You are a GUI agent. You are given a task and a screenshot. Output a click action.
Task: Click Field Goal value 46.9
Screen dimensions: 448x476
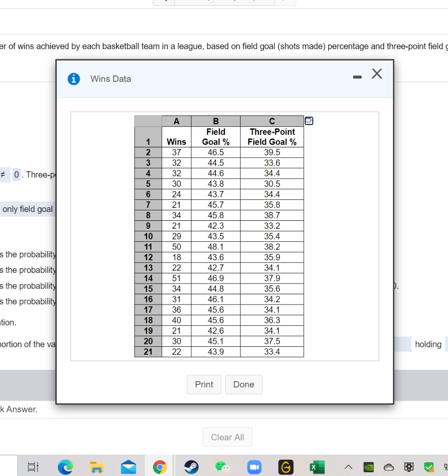[x=216, y=278]
